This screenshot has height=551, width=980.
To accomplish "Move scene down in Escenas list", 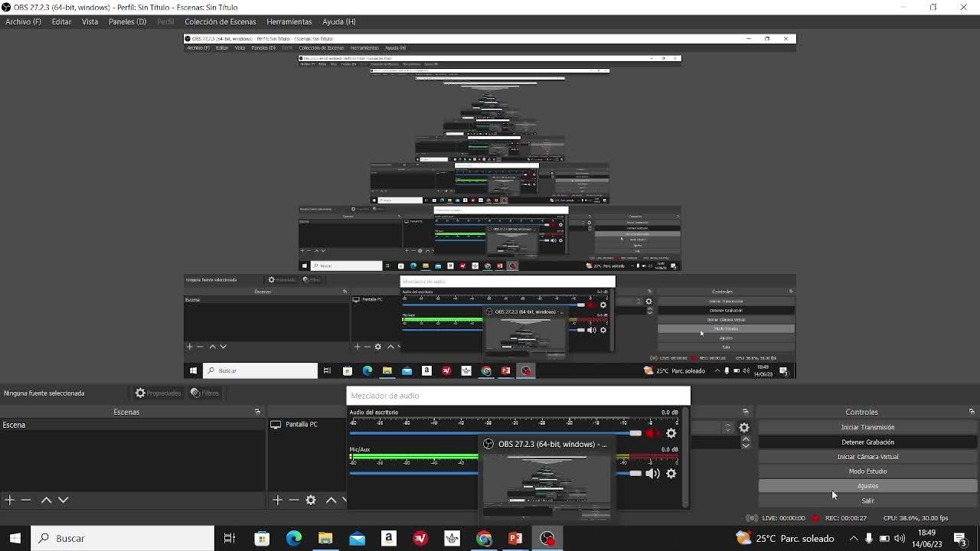I will point(64,500).
